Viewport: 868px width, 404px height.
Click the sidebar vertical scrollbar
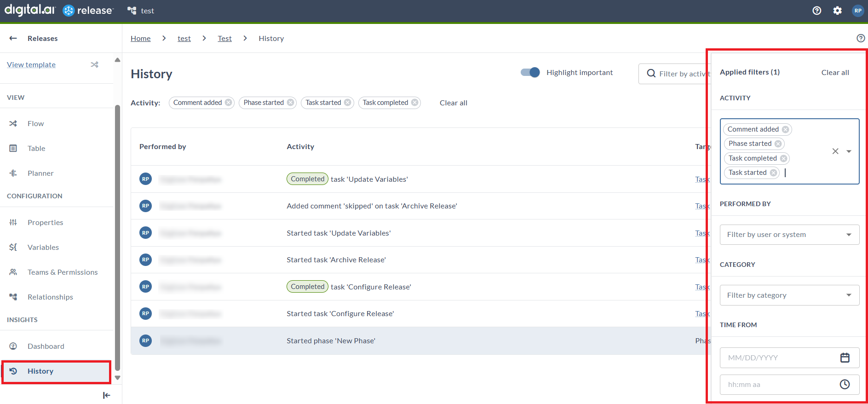[117, 230]
